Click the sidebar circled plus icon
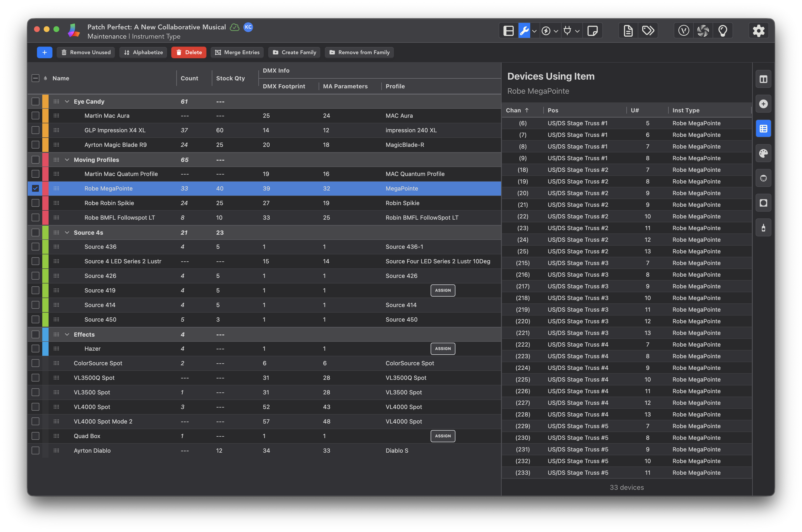This screenshot has height=532, width=802. click(x=763, y=104)
